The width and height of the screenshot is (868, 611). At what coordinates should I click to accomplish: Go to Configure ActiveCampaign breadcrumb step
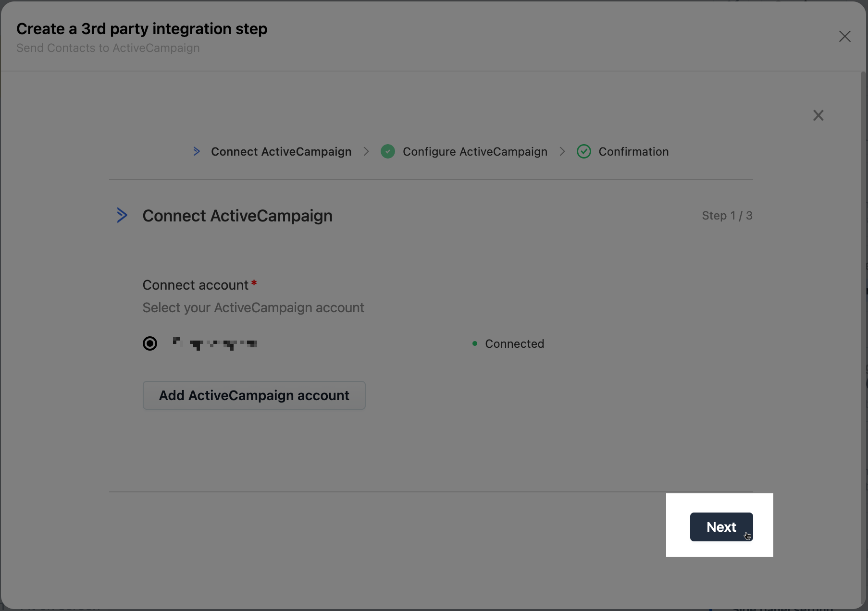pos(475,152)
